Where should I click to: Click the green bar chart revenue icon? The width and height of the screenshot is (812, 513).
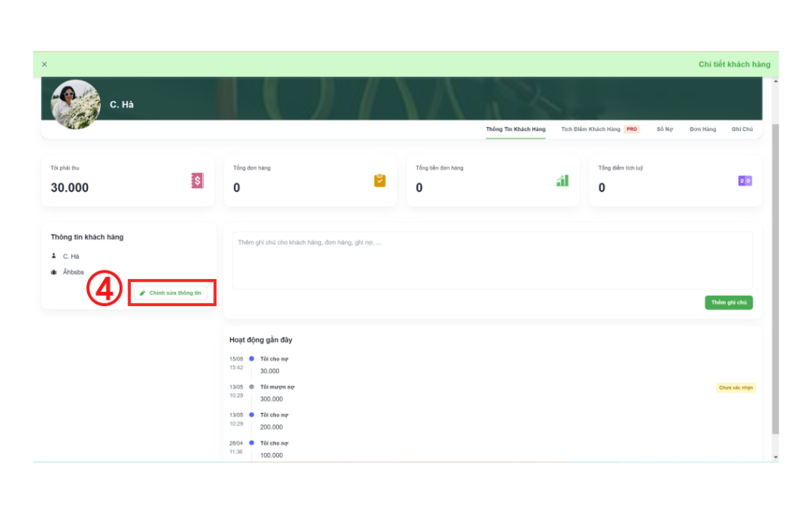coord(562,181)
